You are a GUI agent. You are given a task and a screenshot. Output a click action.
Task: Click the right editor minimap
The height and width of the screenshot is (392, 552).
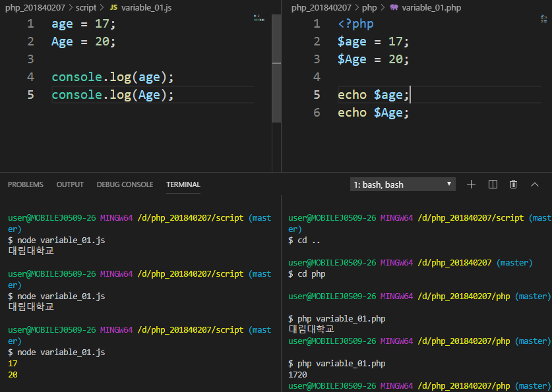[x=544, y=19]
